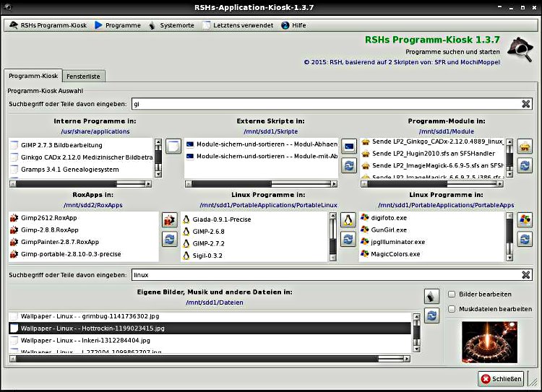Click the wallpaper preview thumbnail
Screen dimensions: 542x392
(490, 342)
